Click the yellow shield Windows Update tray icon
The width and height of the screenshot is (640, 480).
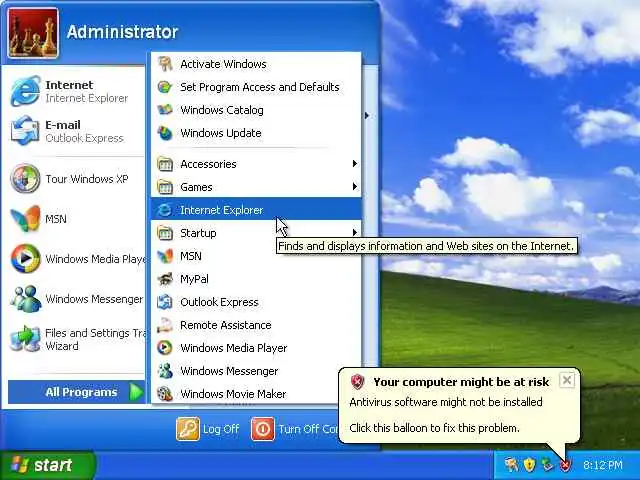[x=529, y=464]
